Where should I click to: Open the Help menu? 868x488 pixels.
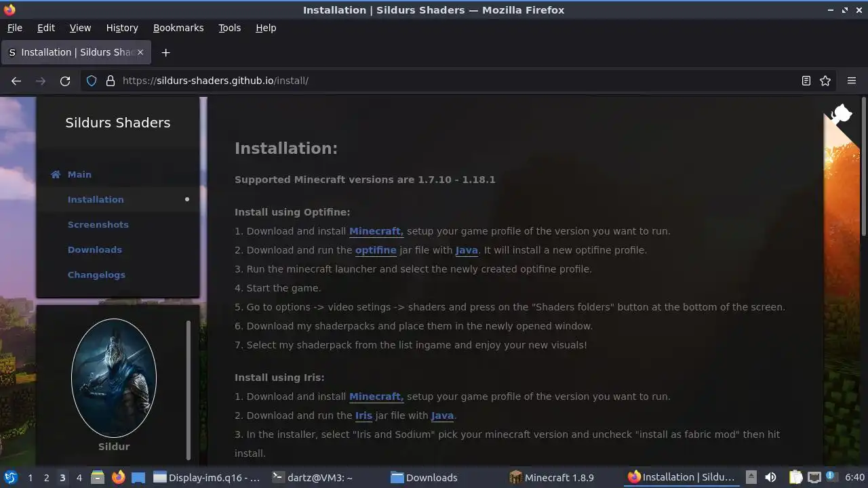266,28
